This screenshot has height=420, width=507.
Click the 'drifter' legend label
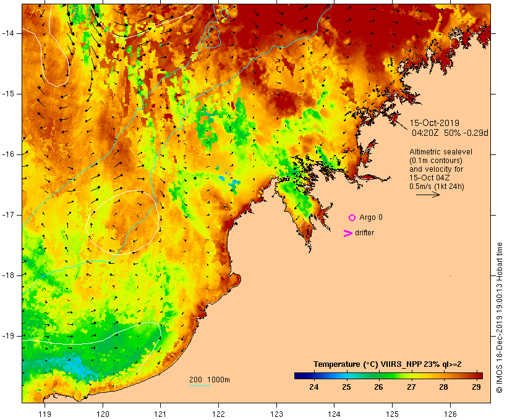(364, 233)
